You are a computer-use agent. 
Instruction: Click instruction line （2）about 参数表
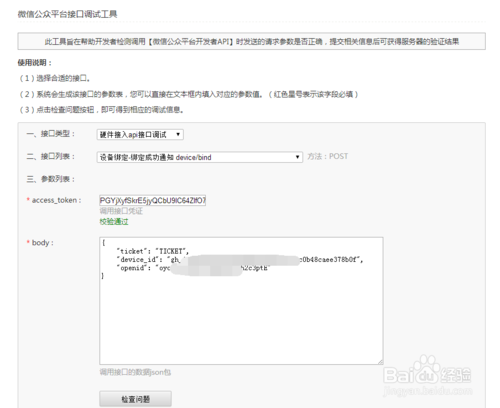coord(189,94)
